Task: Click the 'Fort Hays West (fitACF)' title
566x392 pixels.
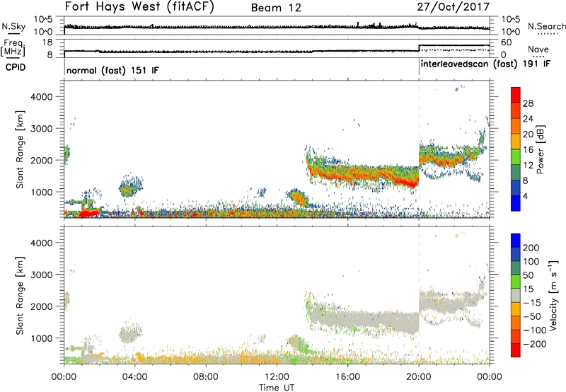Action: click(139, 7)
